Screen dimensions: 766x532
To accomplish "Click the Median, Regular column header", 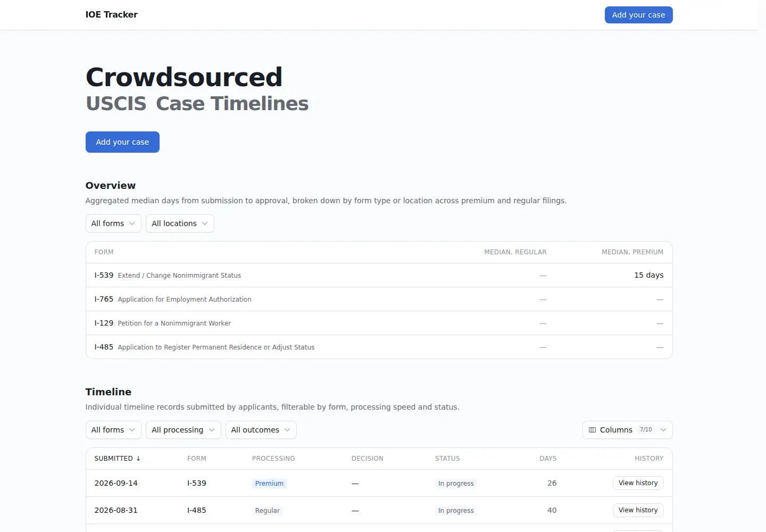I will tap(515, 252).
